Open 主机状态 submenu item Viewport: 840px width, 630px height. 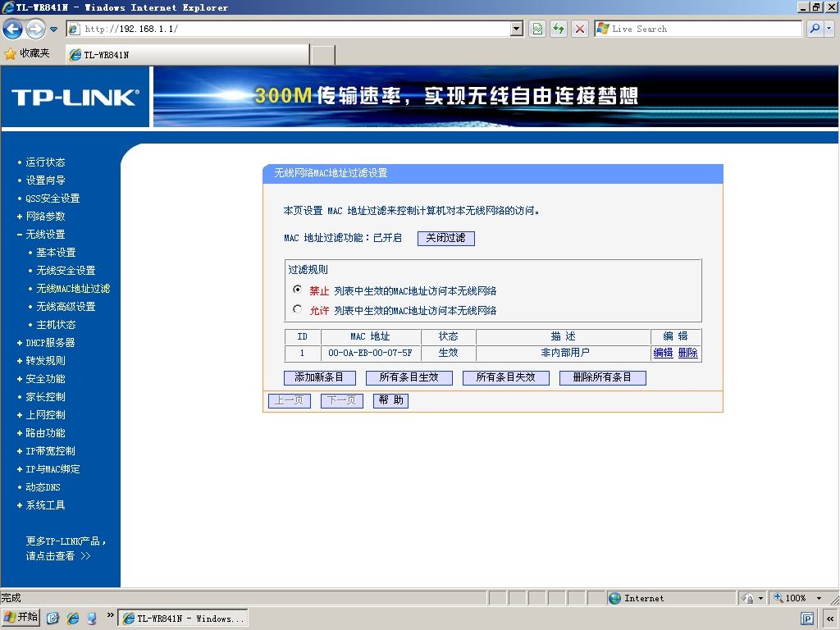(x=56, y=325)
